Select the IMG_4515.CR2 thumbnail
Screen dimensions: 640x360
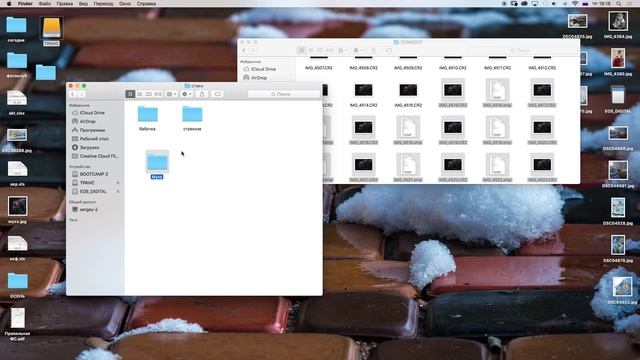(x=408, y=90)
